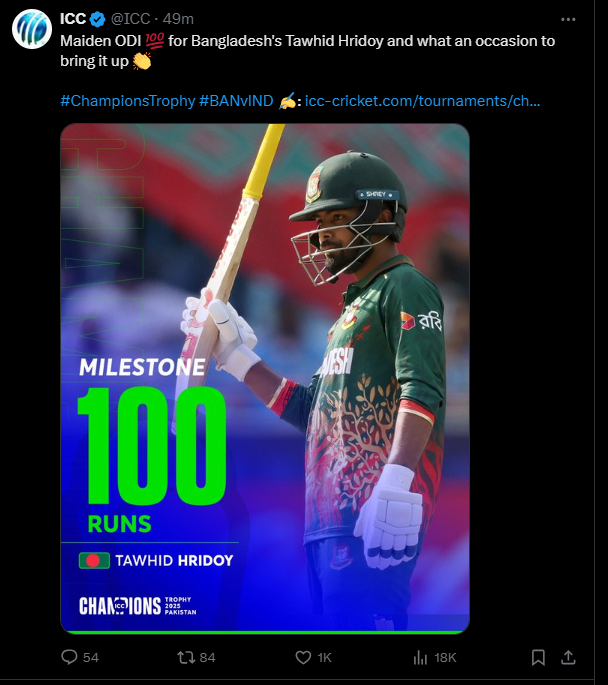Screen dimensions: 608x685
Task: Open the #BANvIND hashtag
Action: [236, 101]
